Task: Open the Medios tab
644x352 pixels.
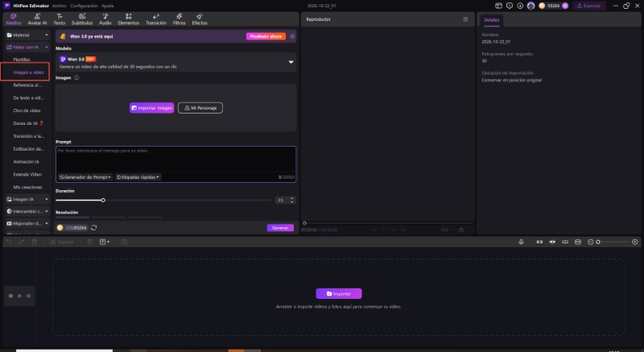Action: [x=14, y=19]
